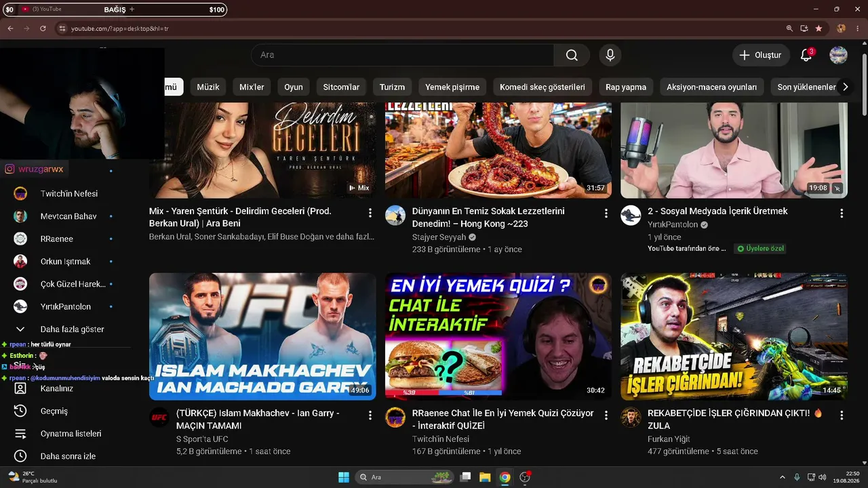
Task: Select the Müzik filter chip
Action: pos(208,87)
